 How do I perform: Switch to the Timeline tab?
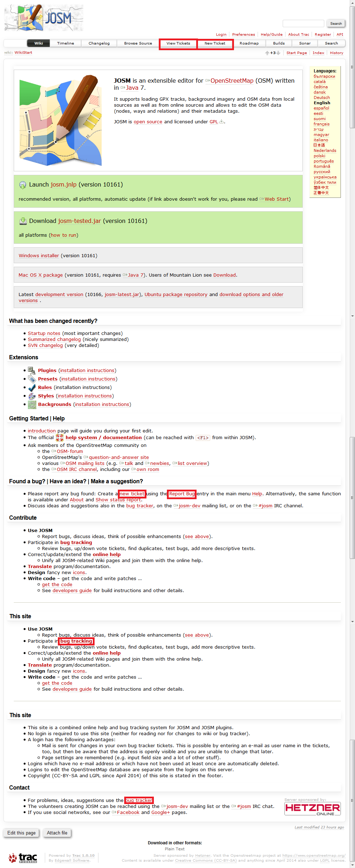coord(66,43)
